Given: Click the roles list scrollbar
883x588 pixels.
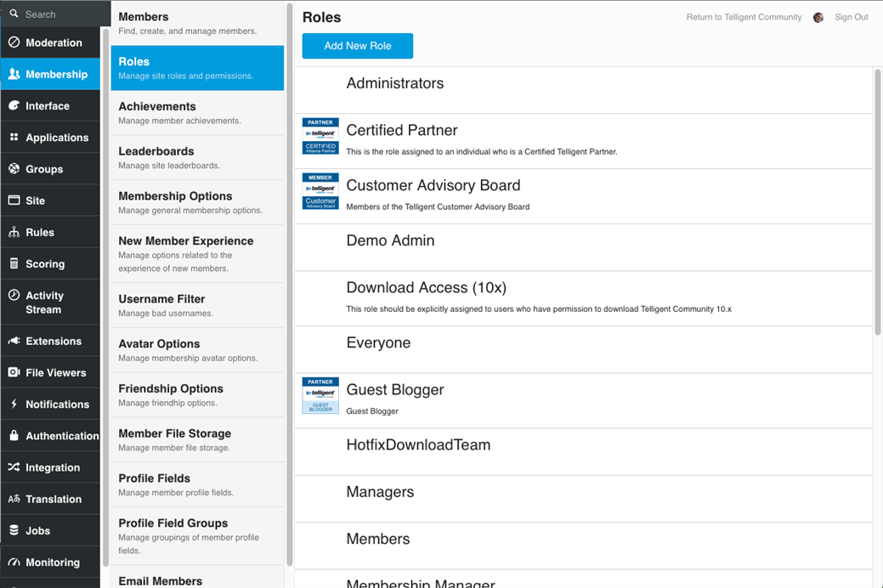Looking at the screenshot, I should pos(877,202).
